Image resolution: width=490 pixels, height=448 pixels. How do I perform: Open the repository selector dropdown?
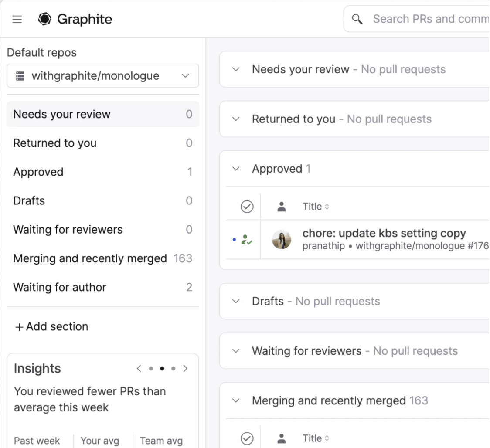(x=185, y=75)
